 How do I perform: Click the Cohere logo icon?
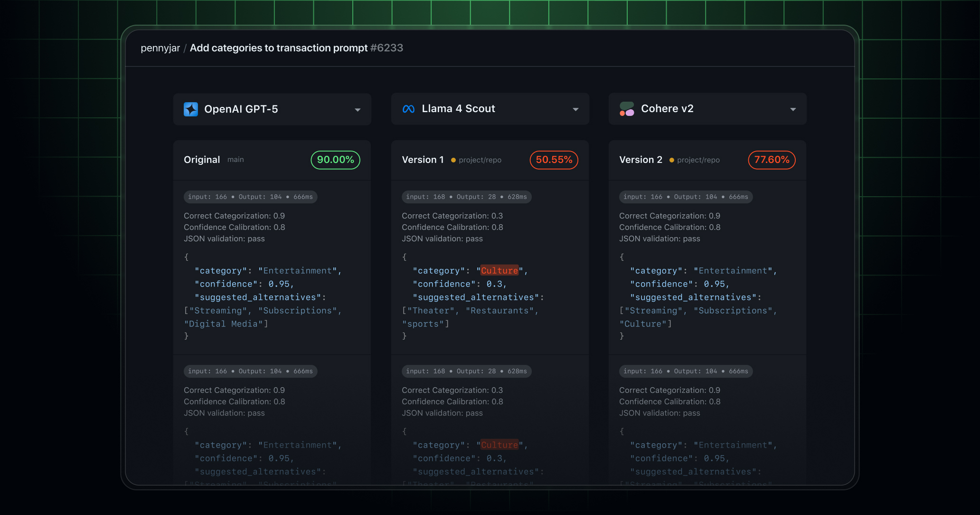click(627, 109)
